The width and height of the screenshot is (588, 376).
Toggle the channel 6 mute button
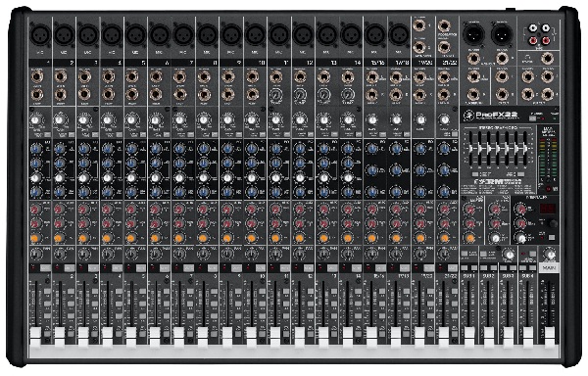[165, 267]
